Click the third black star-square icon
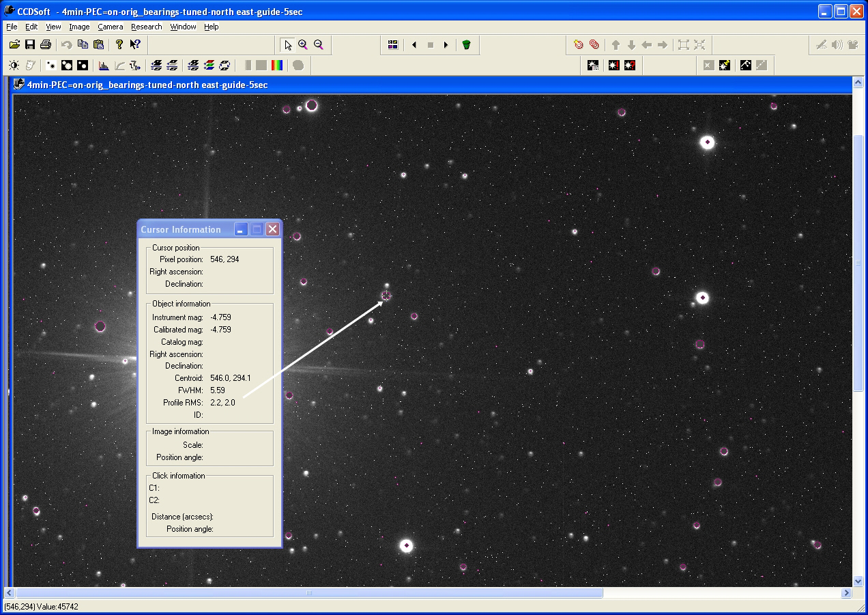868x615 pixels. [83, 66]
